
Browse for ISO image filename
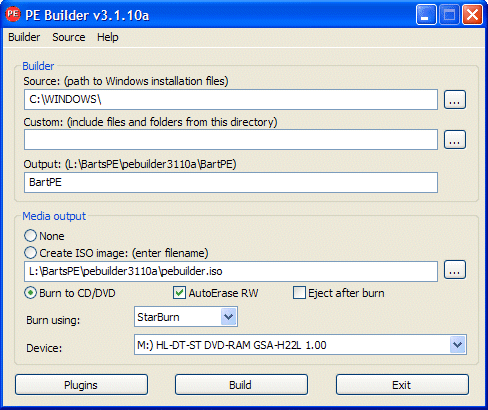pyautogui.click(x=455, y=270)
